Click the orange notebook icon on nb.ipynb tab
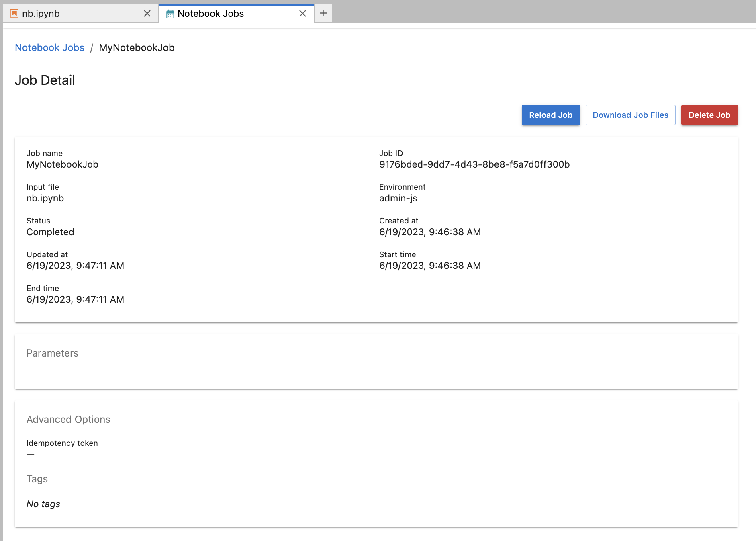The width and height of the screenshot is (756, 541). (14, 13)
